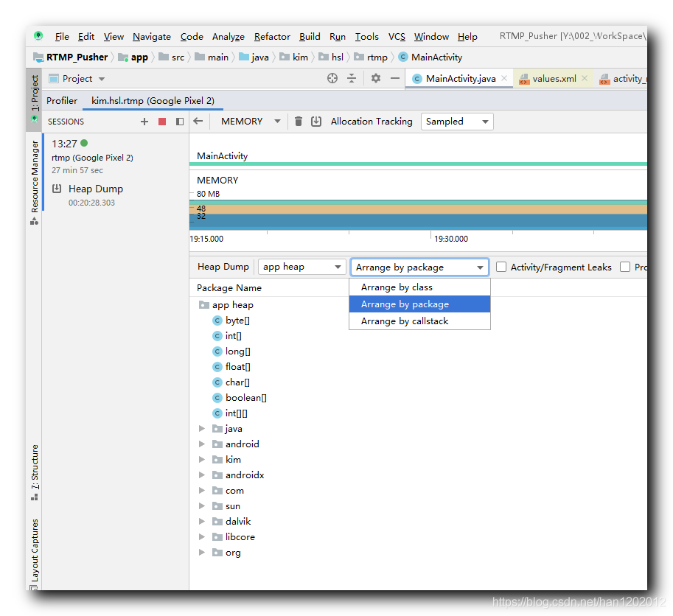673x616 pixels.
Task: Go back with the left arrow icon
Action: tap(198, 122)
